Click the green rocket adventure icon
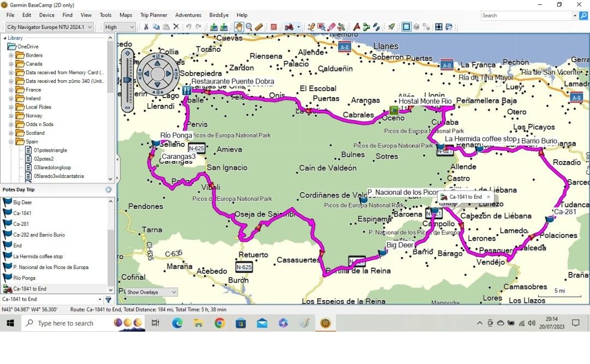This screenshot has width=590, height=364. [x=391, y=27]
